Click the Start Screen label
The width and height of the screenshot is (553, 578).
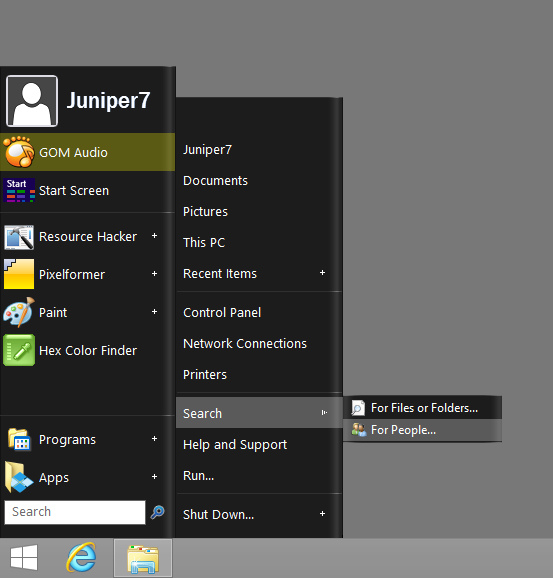coord(74,191)
